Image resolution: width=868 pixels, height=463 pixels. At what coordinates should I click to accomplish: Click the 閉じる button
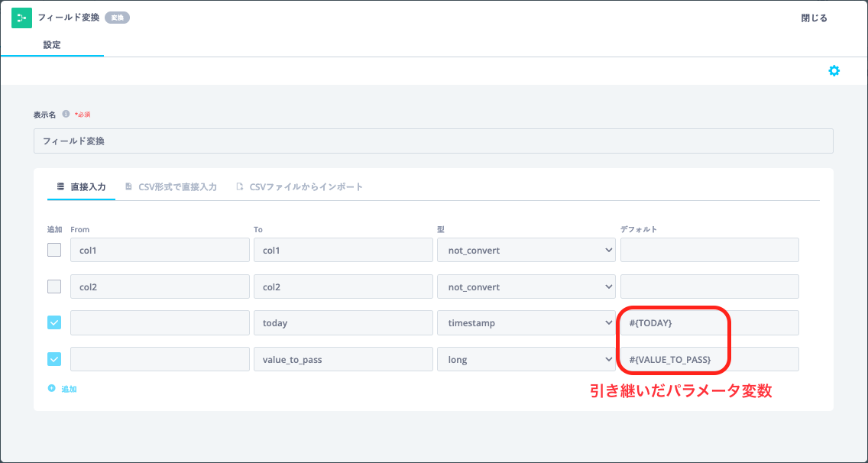pyautogui.click(x=815, y=18)
